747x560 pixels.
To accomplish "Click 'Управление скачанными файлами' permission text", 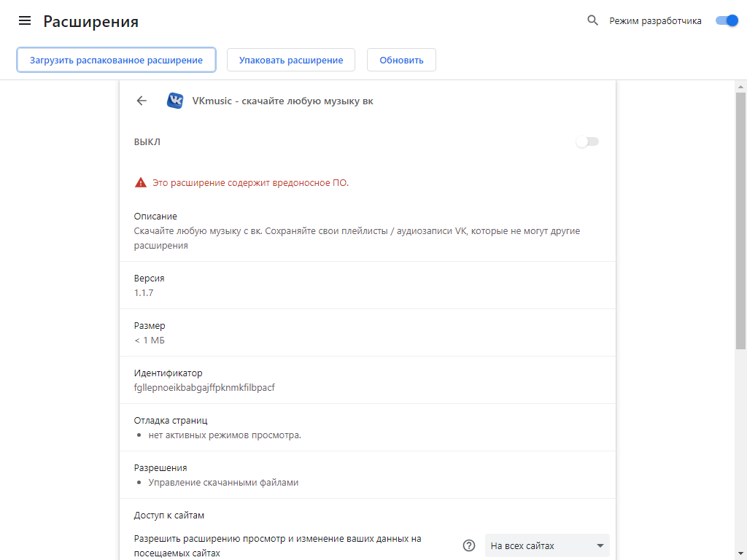I will pos(223,483).
